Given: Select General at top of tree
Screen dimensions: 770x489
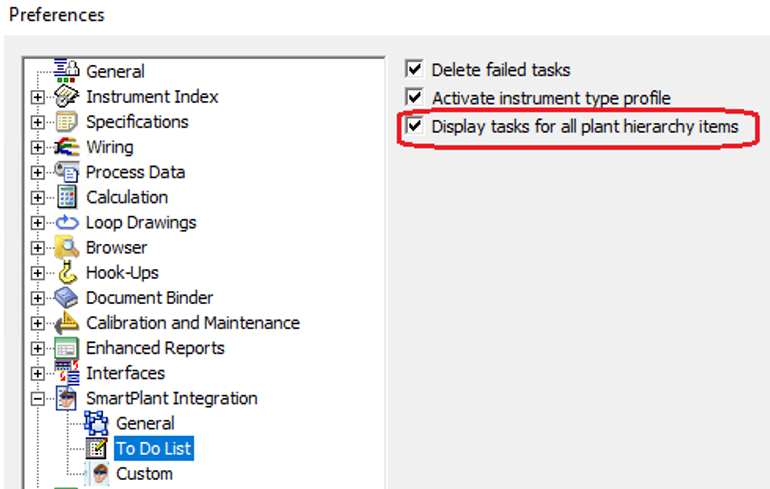Looking at the screenshot, I should point(115,72).
